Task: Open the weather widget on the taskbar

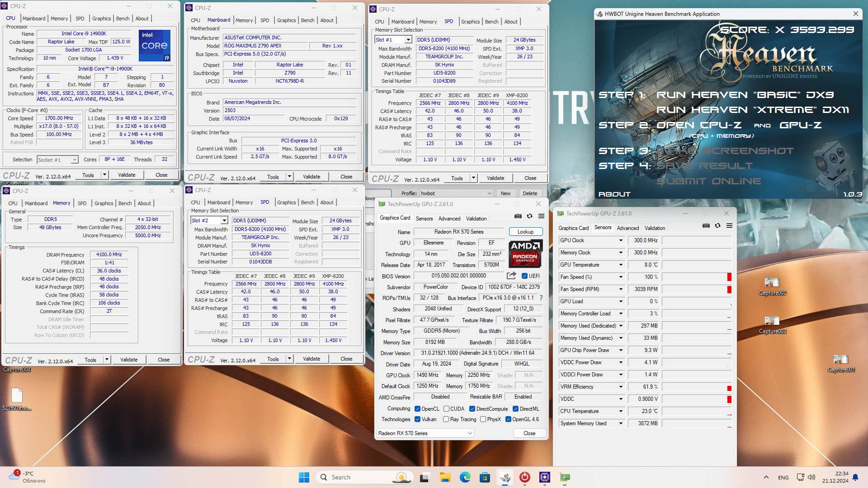Action: pos(28,477)
